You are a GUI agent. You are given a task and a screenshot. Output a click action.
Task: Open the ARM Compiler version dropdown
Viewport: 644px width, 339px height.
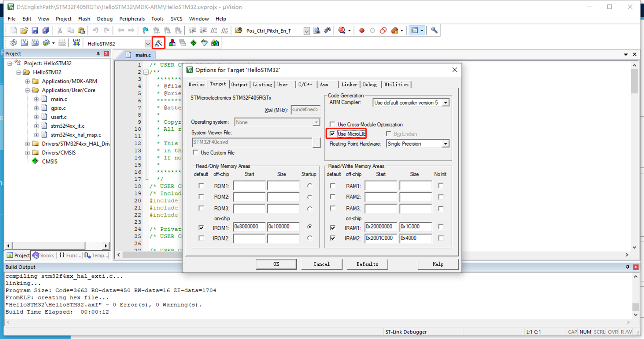point(446,103)
